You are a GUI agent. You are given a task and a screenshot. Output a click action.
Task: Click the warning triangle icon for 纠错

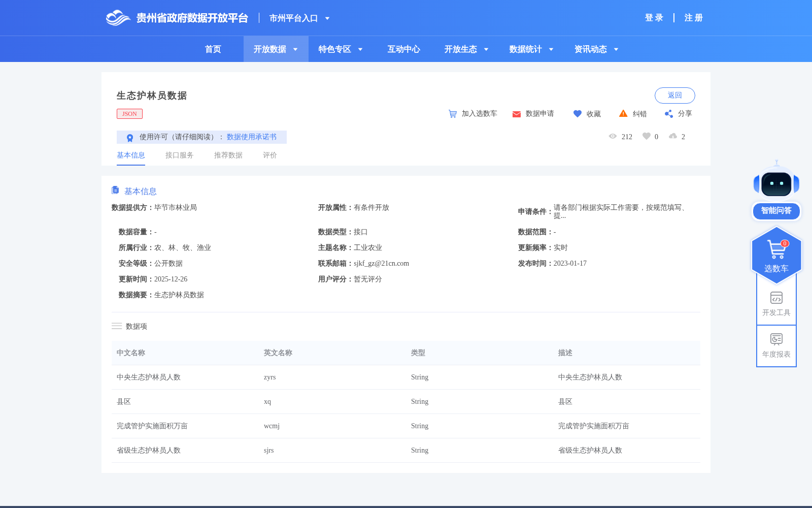[x=623, y=113]
